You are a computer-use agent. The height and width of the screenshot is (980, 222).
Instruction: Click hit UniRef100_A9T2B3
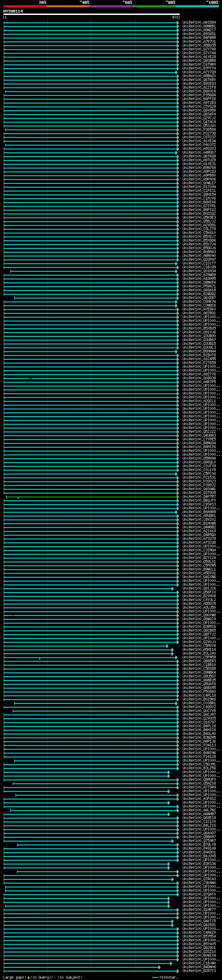pos(199,103)
